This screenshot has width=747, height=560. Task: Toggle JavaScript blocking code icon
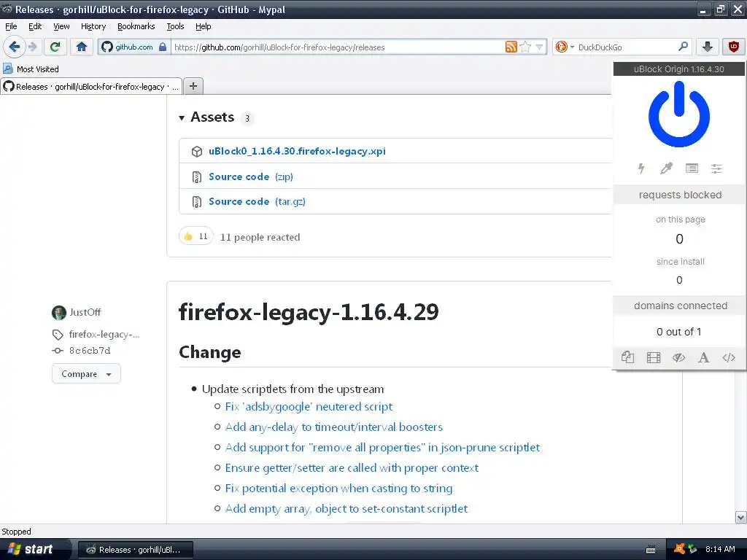coord(729,357)
